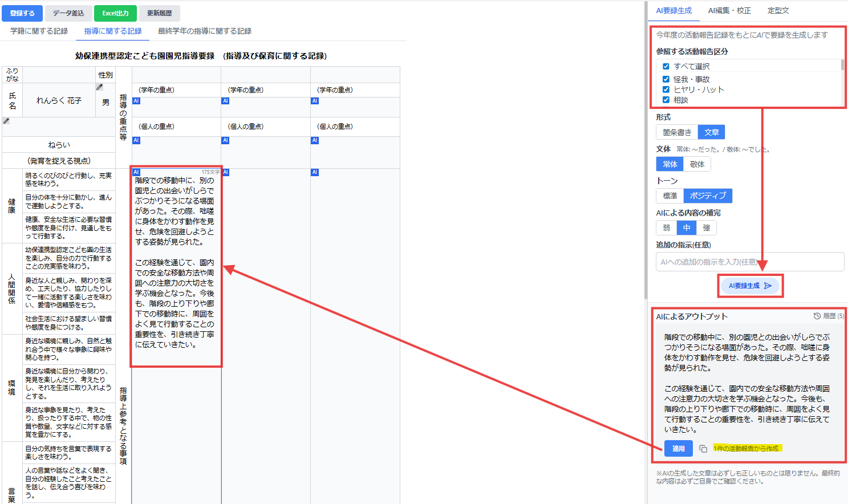Click the copy icon beside the 適用 button
The width and height of the screenshot is (848, 504).
[x=704, y=449]
